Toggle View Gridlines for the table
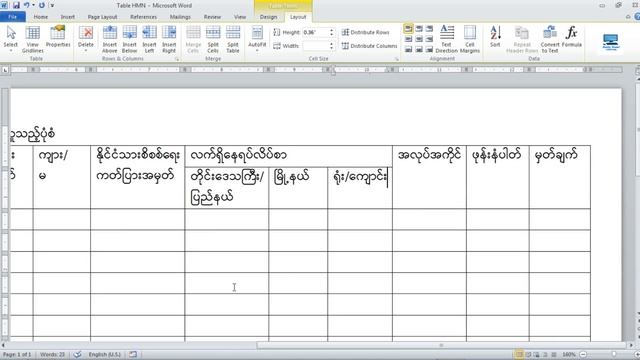640x360 pixels. tap(33, 39)
